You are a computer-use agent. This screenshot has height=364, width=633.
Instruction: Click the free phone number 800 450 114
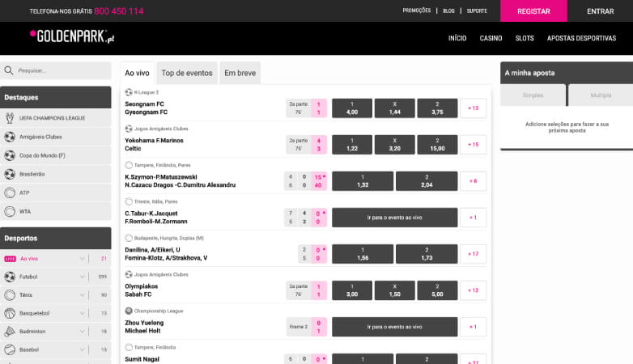(x=119, y=11)
